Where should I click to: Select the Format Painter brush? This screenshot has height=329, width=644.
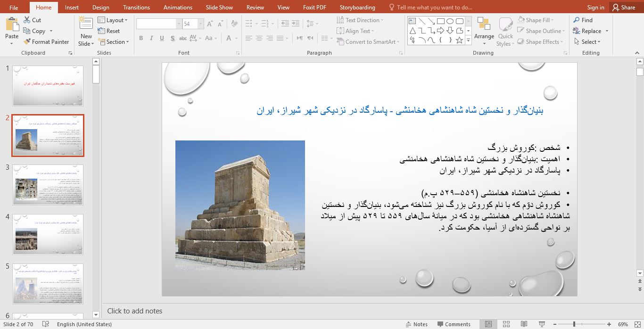46,42
